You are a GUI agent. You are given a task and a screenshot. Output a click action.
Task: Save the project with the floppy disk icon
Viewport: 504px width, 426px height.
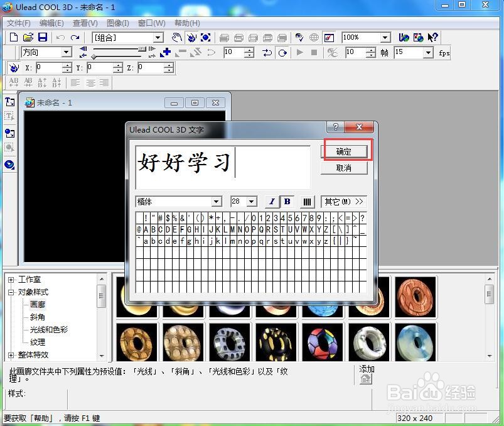pyautogui.click(x=43, y=37)
